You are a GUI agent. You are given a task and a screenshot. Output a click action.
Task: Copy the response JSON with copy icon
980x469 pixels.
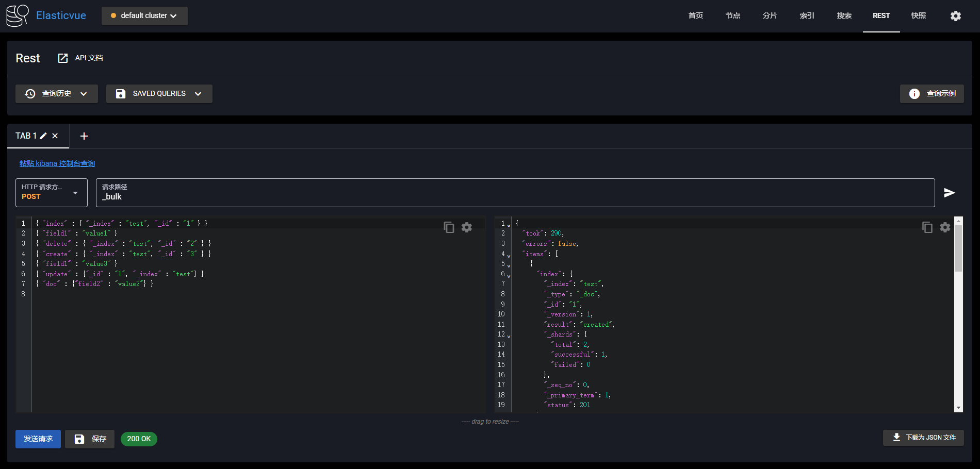point(927,227)
